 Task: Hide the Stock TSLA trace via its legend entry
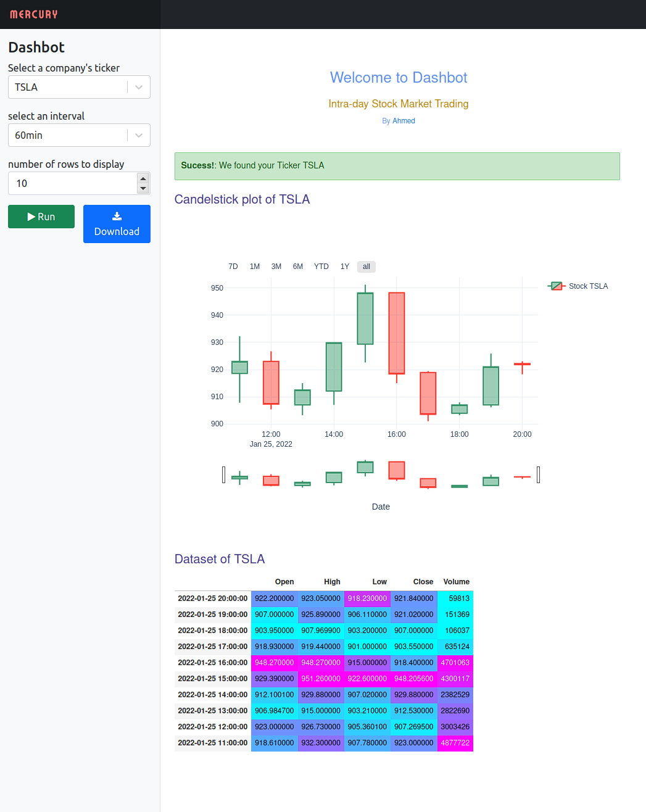click(588, 286)
